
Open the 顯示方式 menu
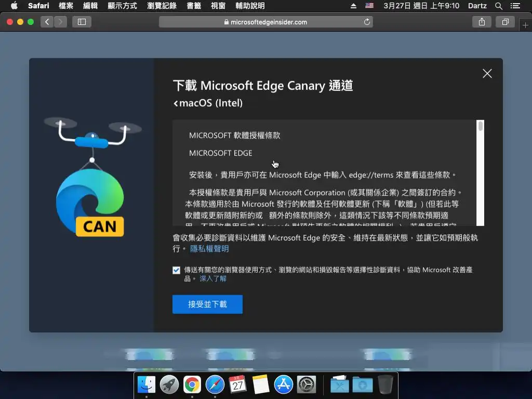pos(122,6)
